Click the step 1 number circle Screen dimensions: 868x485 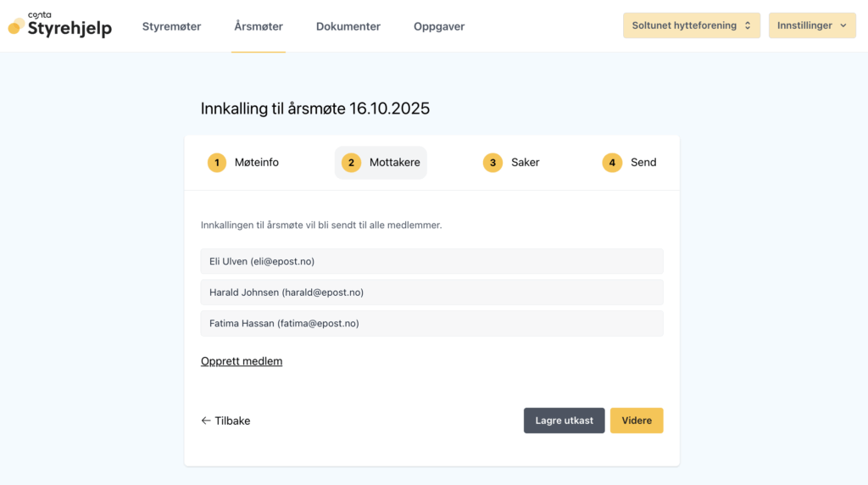point(217,163)
